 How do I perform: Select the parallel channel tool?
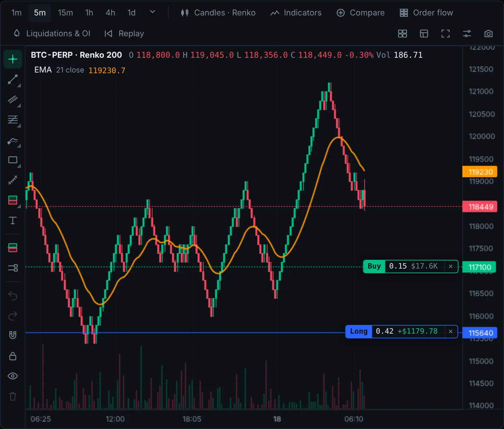pos(13,100)
